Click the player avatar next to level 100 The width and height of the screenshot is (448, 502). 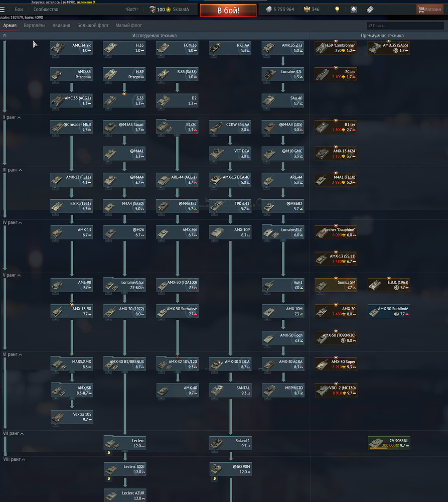click(x=153, y=9)
